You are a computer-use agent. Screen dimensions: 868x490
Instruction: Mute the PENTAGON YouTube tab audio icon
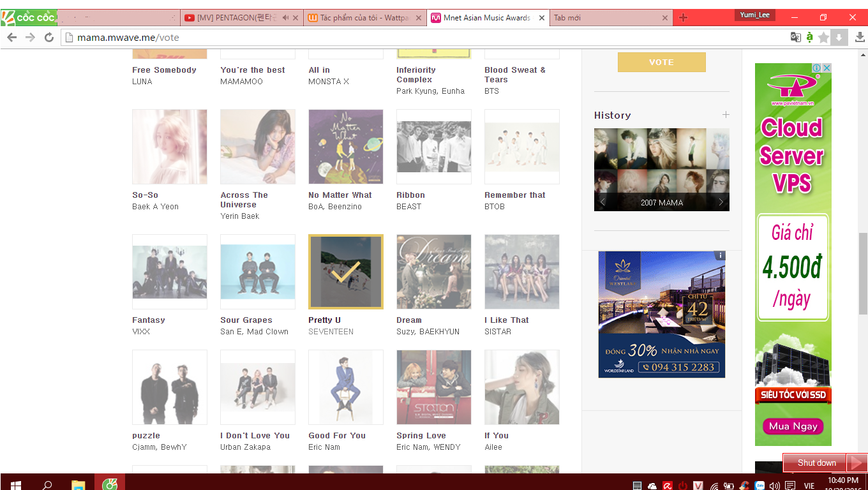pyautogui.click(x=285, y=18)
